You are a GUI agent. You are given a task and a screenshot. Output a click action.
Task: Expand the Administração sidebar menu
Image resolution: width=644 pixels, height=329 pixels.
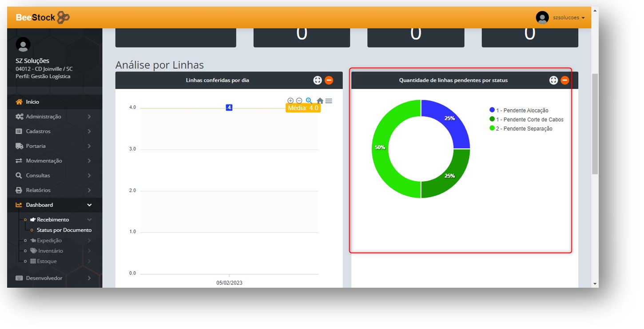coord(44,117)
